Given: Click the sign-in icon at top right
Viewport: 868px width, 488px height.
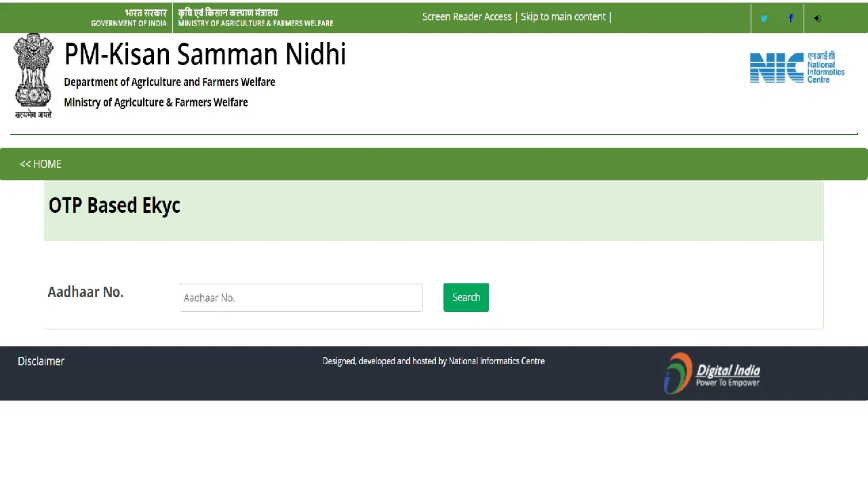Looking at the screenshot, I should coord(817,18).
